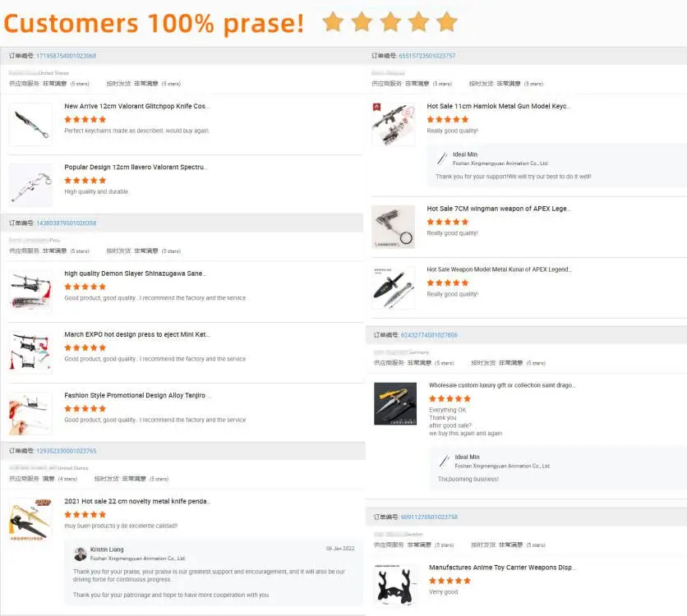Open order number 624327745801027806

(x=429, y=335)
